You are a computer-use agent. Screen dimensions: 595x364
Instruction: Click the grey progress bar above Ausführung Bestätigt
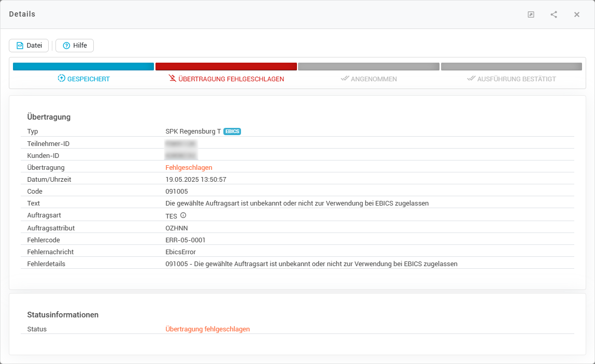pyautogui.click(x=511, y=67)
